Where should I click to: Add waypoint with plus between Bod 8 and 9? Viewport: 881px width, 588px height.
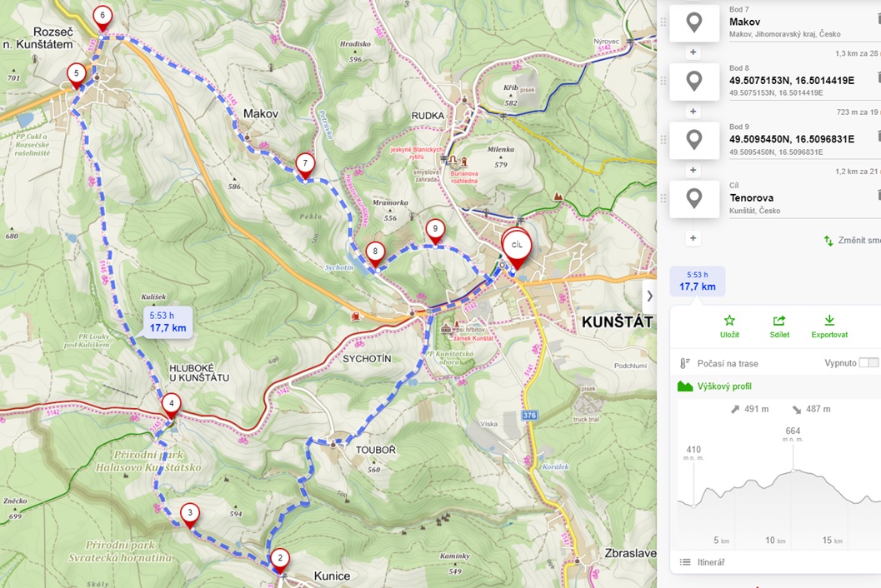pyautogui.click(x=693, y=112)
